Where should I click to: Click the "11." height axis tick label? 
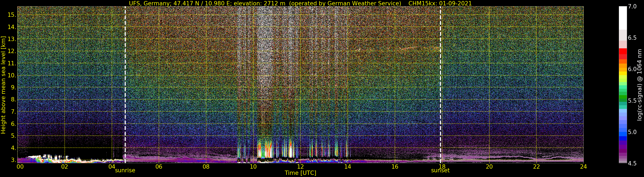[x=12, y=63]
